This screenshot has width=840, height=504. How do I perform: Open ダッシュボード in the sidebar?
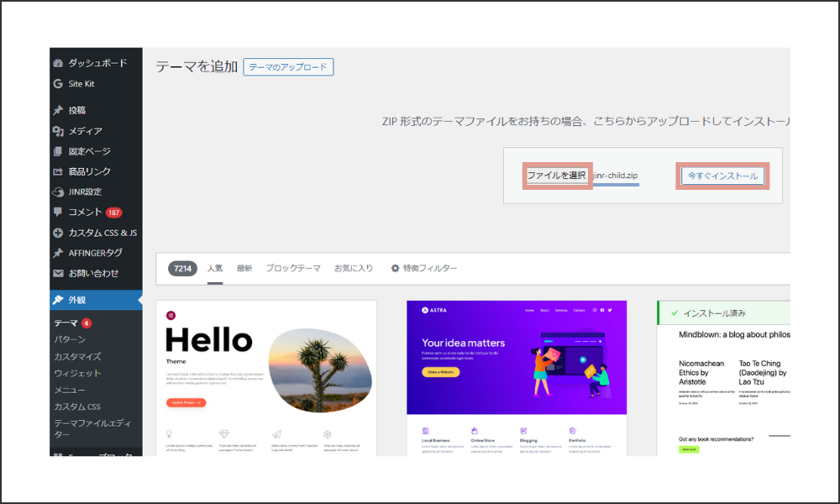click(x=96, y=63)
